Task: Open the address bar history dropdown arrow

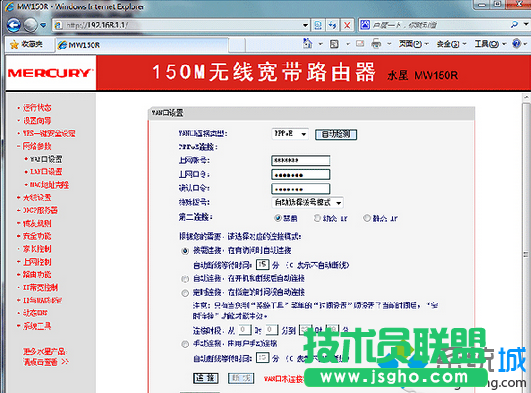Action: pos(305,25)
